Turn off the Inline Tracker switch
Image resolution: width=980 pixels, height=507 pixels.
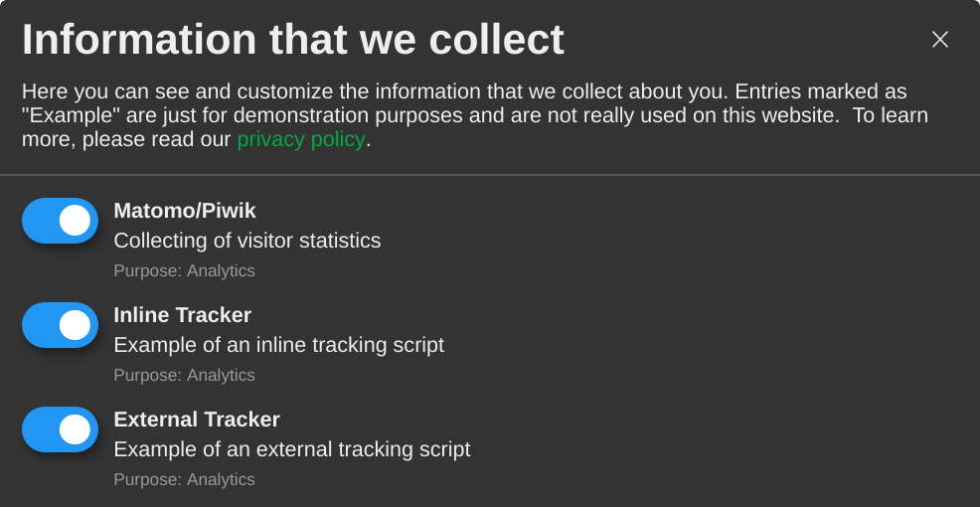[61, 325]
